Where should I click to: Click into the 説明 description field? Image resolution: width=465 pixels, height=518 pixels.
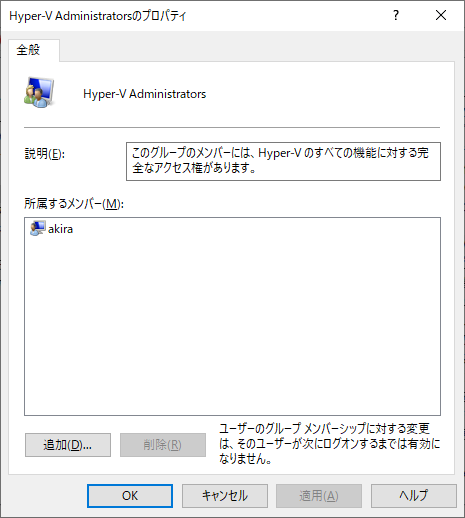283,161
